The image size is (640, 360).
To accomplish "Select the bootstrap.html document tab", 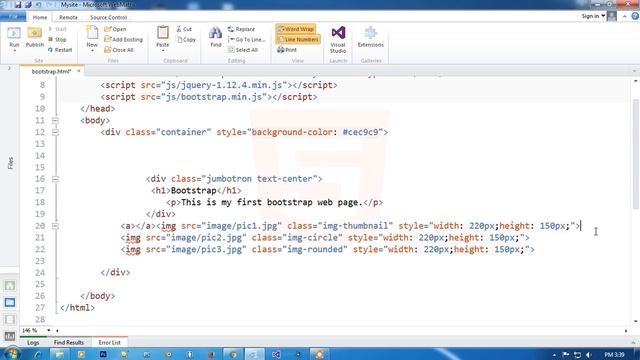I will 51,71.
